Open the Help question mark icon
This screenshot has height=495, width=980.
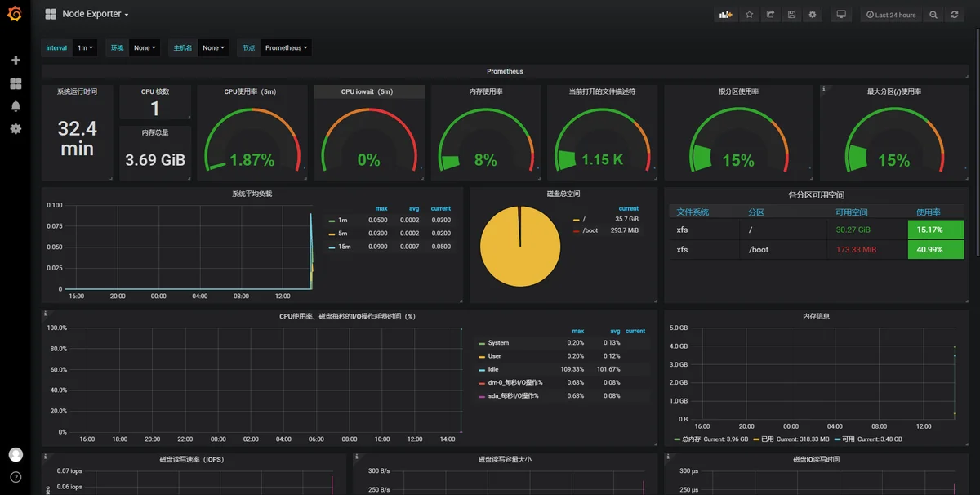16,477
